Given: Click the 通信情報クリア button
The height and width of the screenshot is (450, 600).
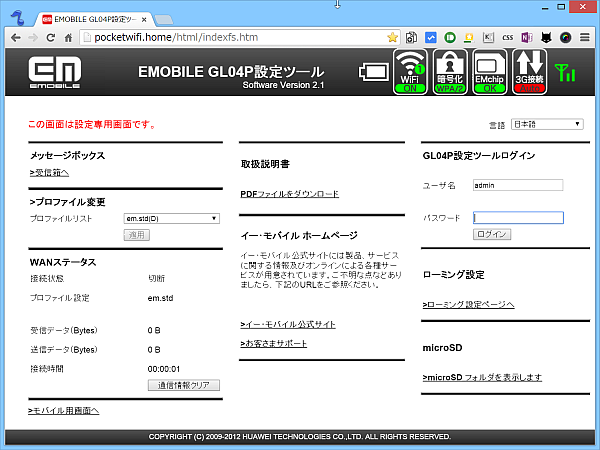Looking at the screenshot, I should pos(183,385).
